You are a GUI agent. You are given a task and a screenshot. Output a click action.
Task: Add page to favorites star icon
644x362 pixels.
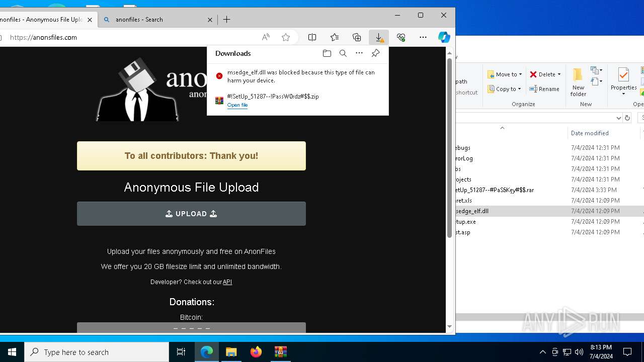click(x=286, y=37)
